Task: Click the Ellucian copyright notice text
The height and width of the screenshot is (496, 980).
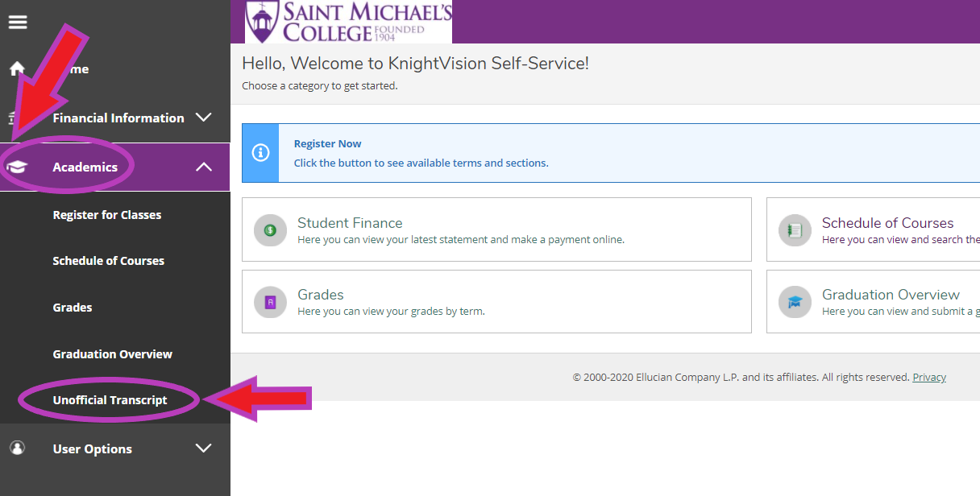Action: coord(741,377)
